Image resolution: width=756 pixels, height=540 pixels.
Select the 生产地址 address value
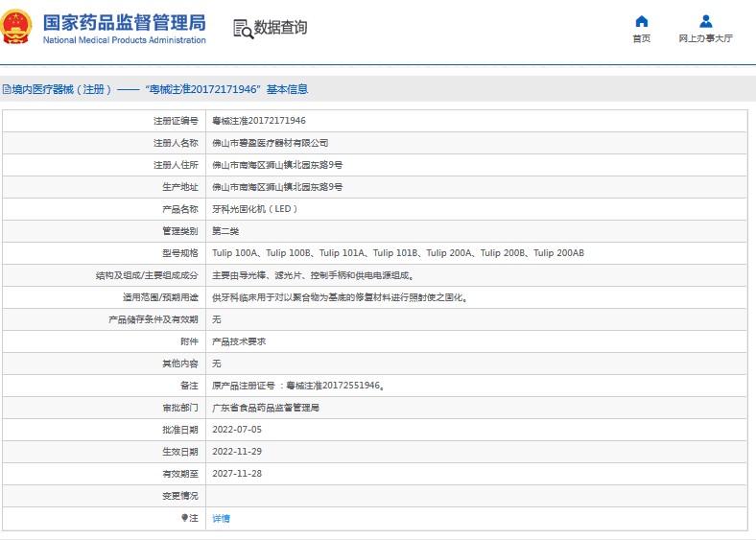coord(277,187)
